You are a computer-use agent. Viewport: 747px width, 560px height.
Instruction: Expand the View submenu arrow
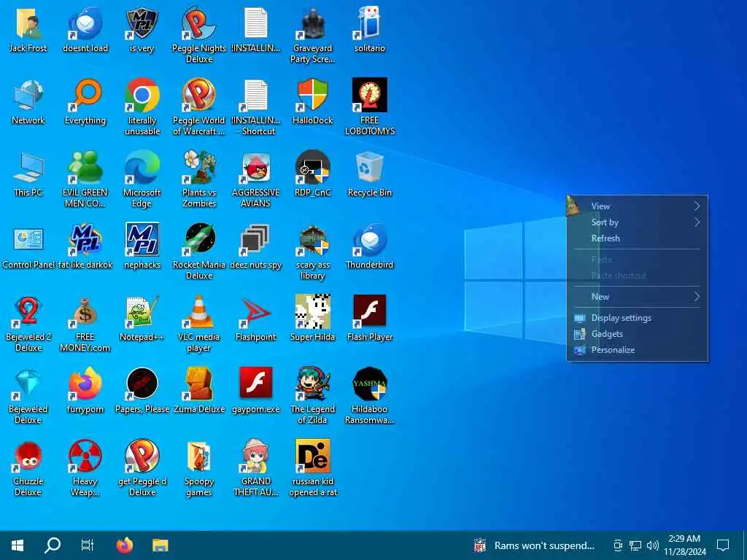point(697,206)
